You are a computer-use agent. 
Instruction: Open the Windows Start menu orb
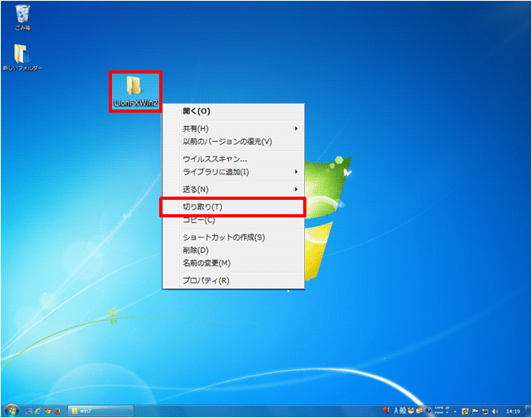[11, 411]
